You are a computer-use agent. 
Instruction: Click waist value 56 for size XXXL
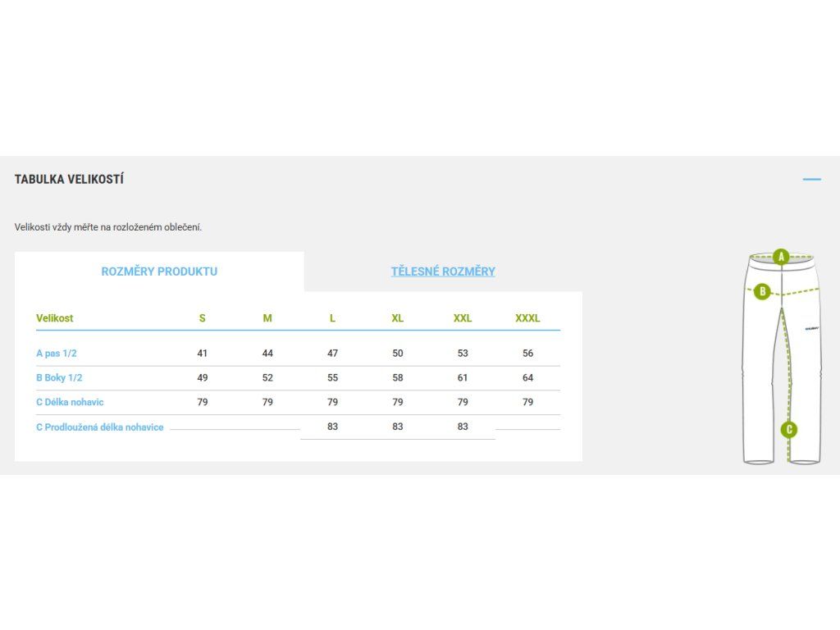[527, 354]
